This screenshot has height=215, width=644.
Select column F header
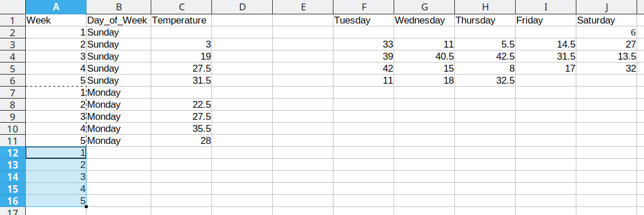tap(363, 7)
